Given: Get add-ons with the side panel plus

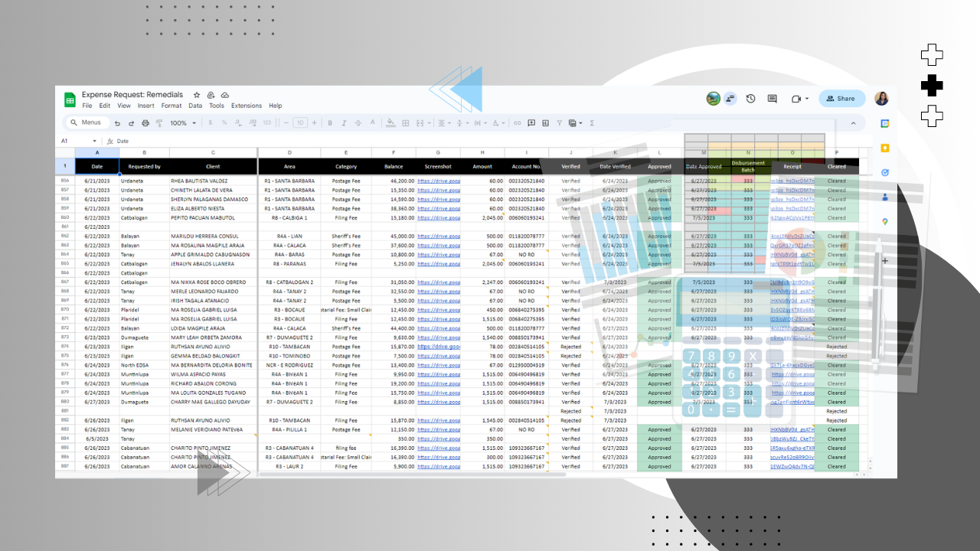Looking at the screenshot, I should tap(884, 261).
